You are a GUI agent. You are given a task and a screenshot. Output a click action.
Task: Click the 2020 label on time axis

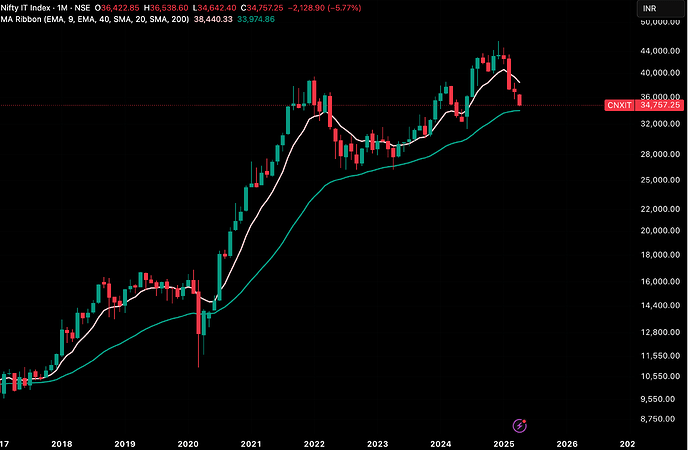point(188,444)
